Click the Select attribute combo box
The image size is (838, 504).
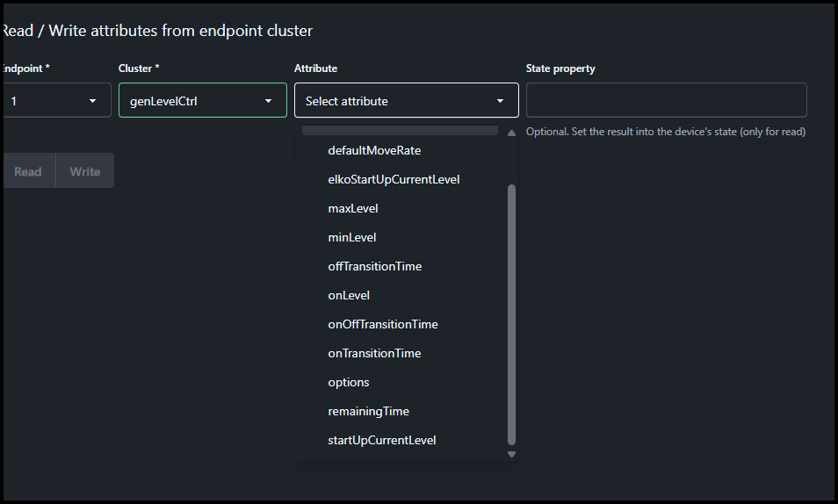tap(406, 101)
